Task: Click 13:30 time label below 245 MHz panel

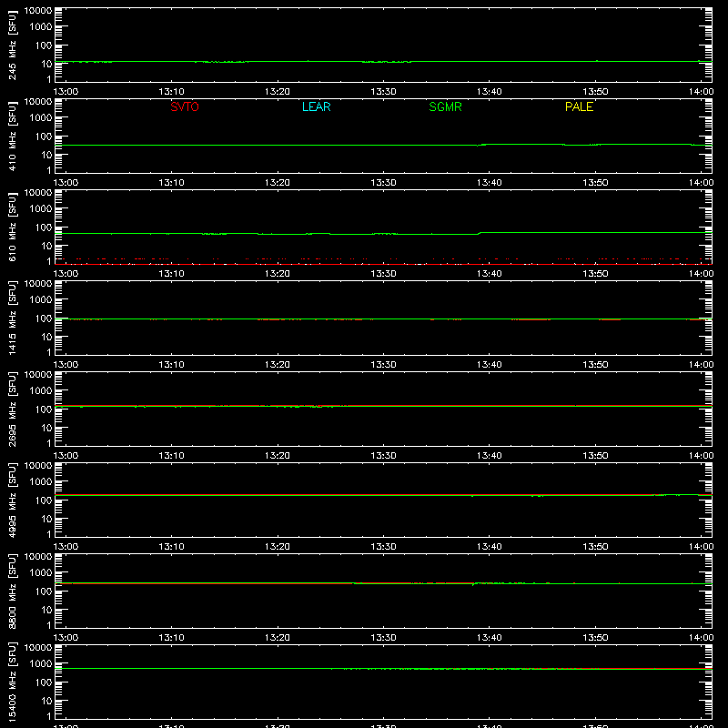Action: [x=383, y=92]
